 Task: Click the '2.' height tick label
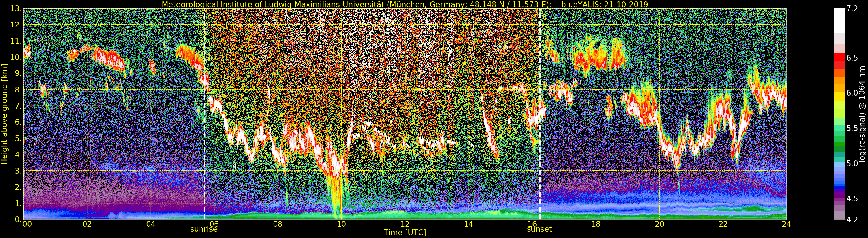(18, 187)
